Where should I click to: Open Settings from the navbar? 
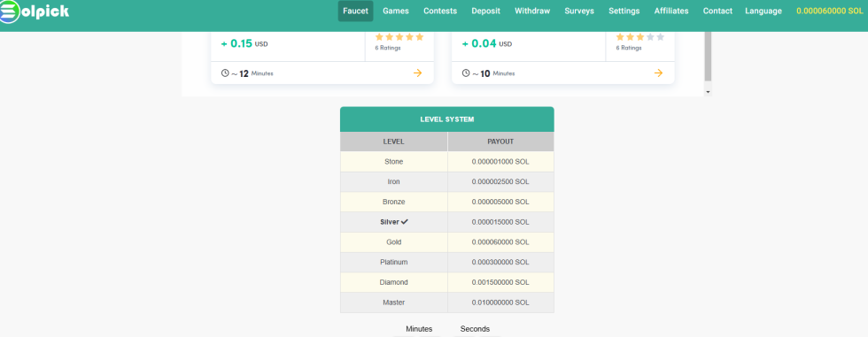pyautogui.click(x=624, y=11)
